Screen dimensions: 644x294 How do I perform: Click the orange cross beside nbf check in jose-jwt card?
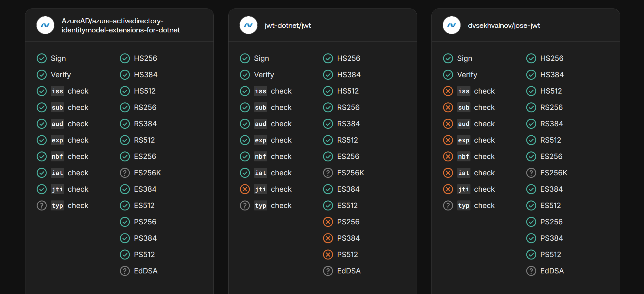[448, 156]
